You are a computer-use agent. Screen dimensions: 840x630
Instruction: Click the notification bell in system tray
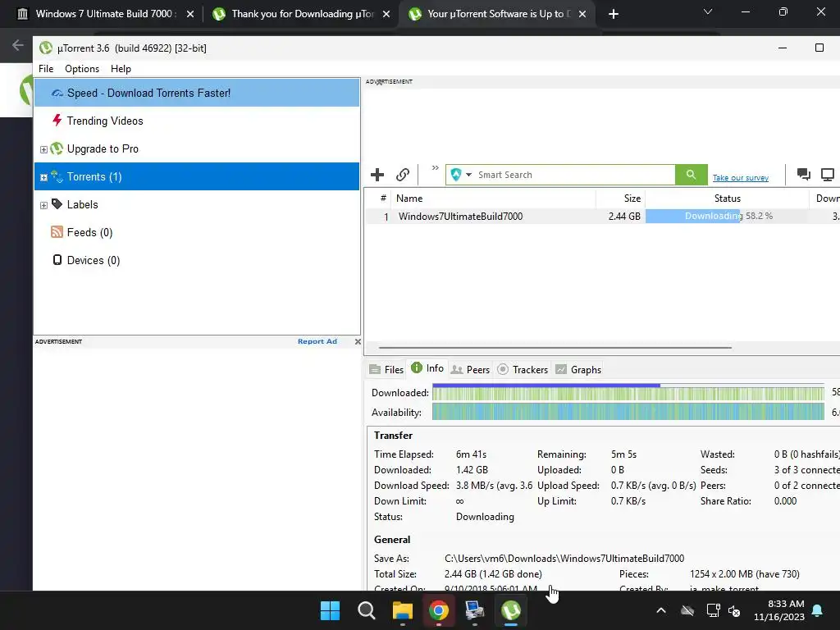pyautogui.click(x=818, y=610)
